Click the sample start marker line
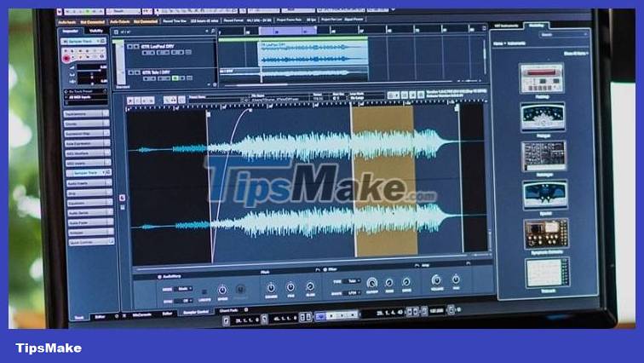The height and width of the screenshot is (363, 644). [x=209, y=185]
